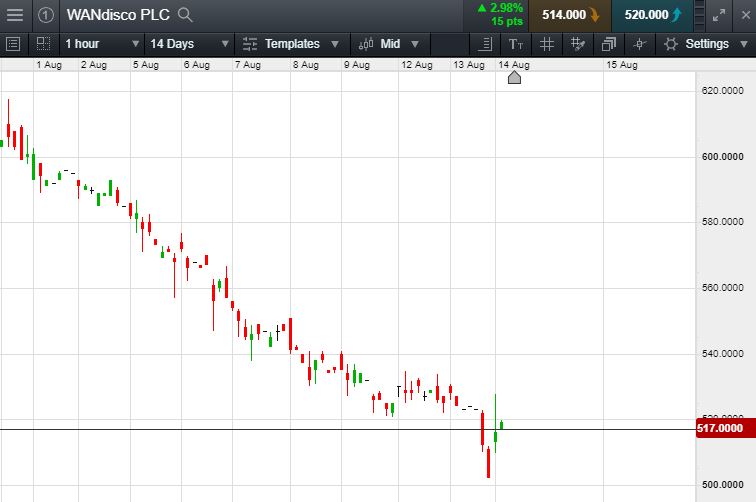Click the candlestick chart type icon
The width and height of the screenshot is (756, 502).
click(366, 44)
